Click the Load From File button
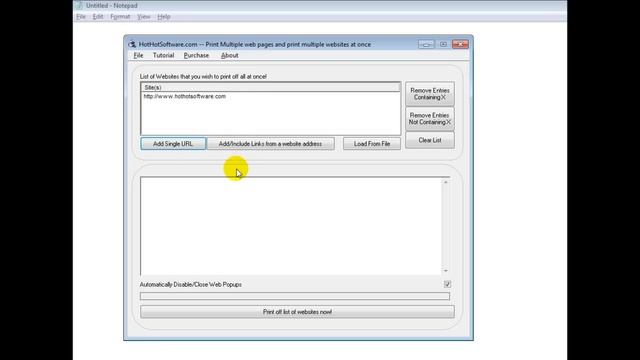This screenshot has height=360, width=640. tap(372, 144)
